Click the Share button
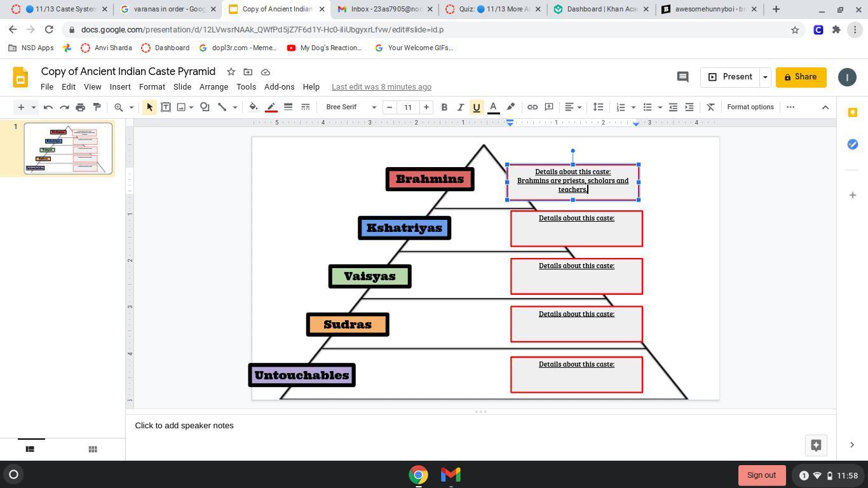The width and height of the screenshot is (868, 488). [801, 77]
